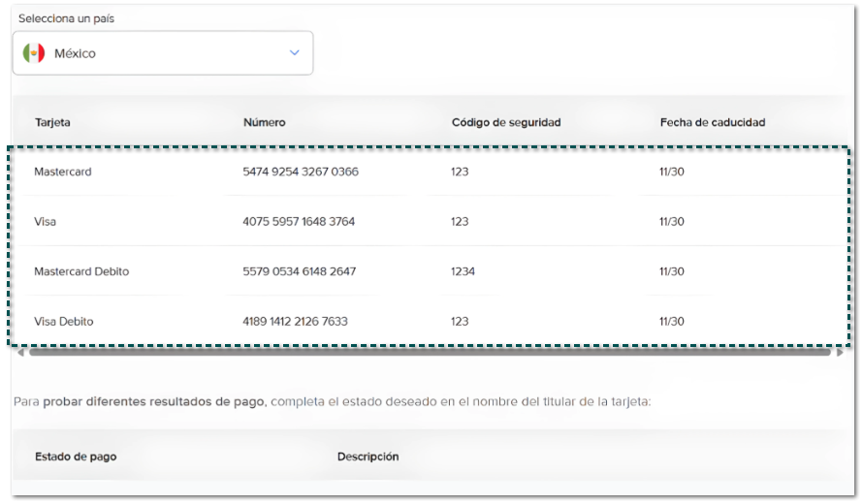
Task: Click the Tarjeta column header
Action: [52, 122]
